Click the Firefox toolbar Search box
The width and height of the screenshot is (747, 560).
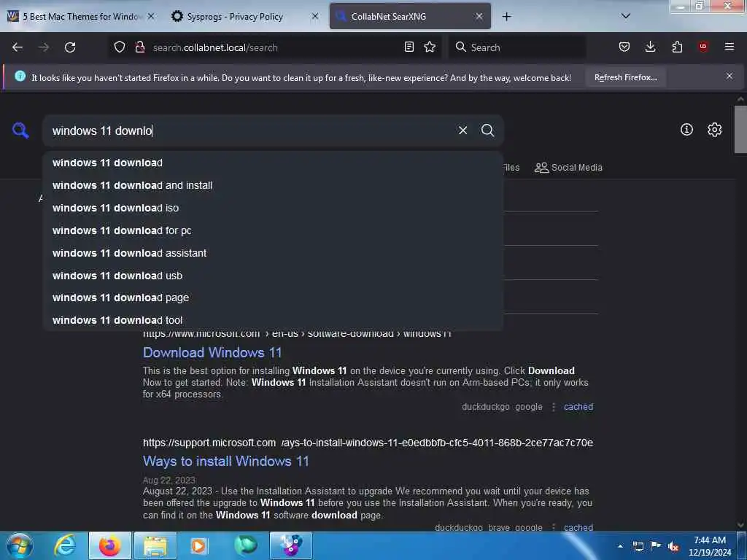point(517,47)
